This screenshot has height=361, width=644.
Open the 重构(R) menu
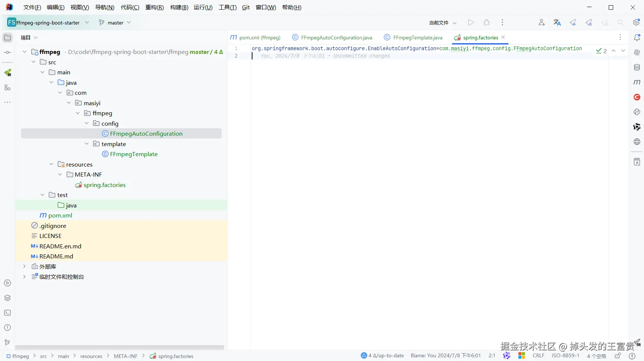click(155, 7)
